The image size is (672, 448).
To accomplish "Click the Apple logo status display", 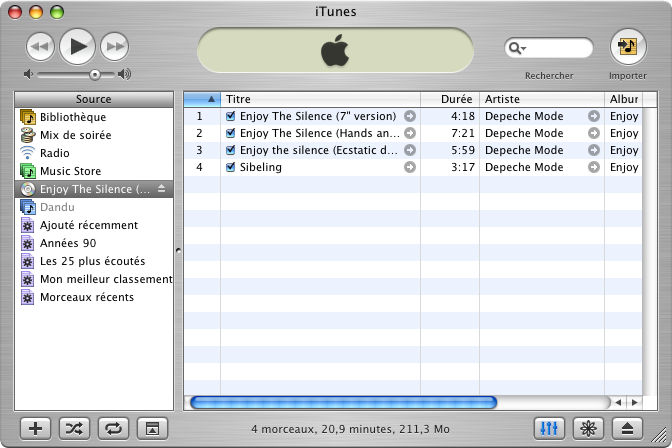I will click(x=335, y=50).
